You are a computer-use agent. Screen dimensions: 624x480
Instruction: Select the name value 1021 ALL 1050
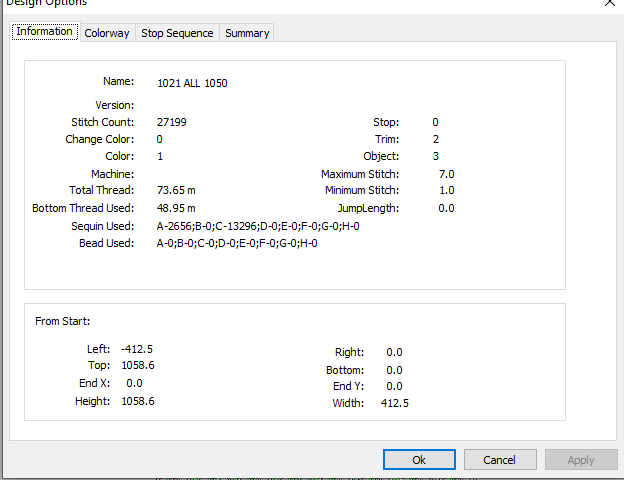192,83
